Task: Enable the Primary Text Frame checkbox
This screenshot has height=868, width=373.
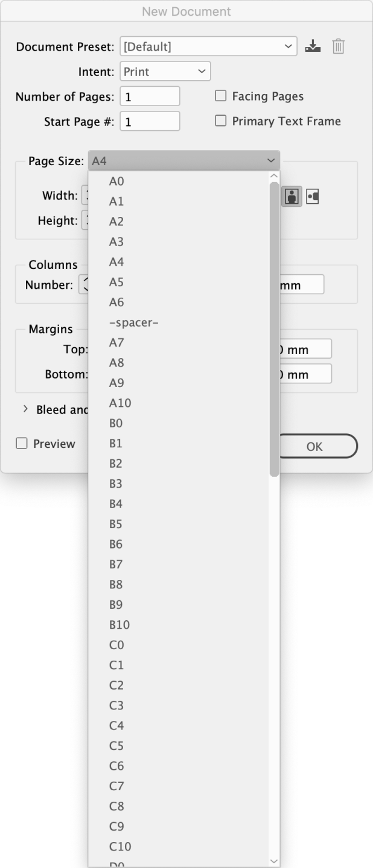Action: [x=221, y=121]
